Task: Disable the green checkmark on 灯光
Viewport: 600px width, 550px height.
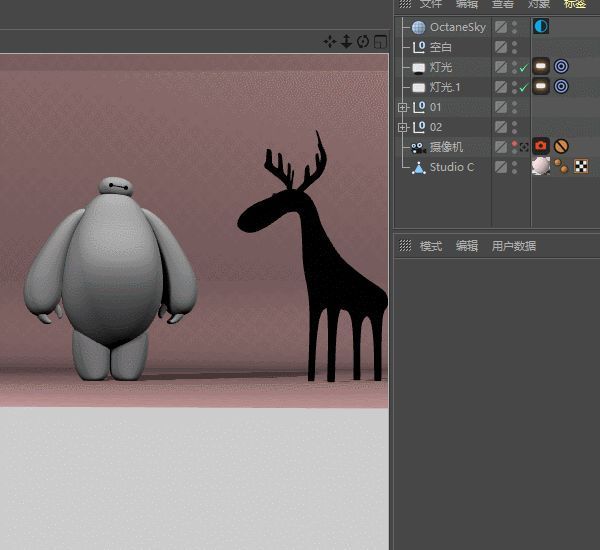Action: click(x=523, y=68)
